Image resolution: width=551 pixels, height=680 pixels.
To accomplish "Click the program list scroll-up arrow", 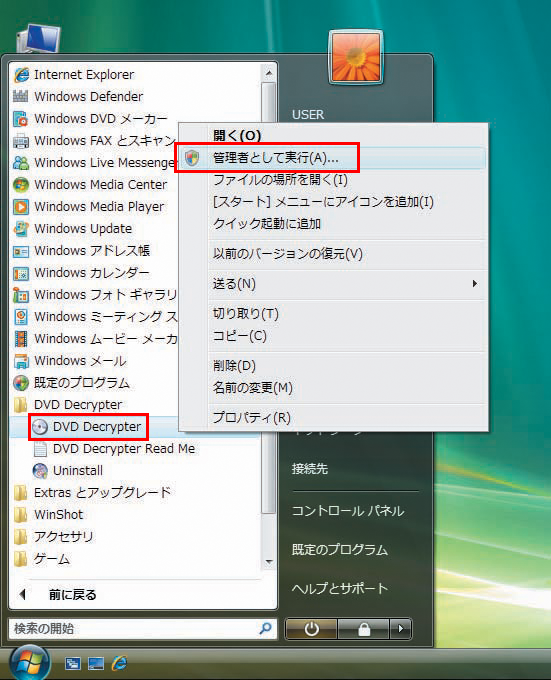I will pyautogui.click(x=269, y=73).
